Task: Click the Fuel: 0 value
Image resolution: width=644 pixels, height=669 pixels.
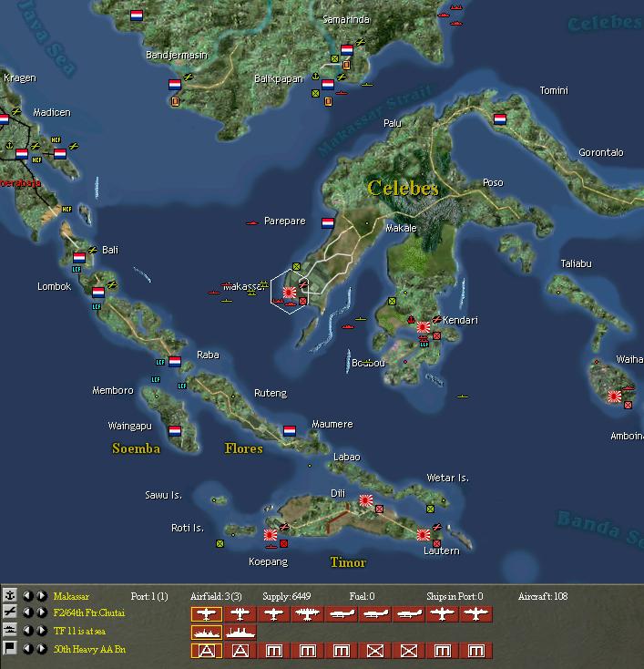Action: coord(363,596)
